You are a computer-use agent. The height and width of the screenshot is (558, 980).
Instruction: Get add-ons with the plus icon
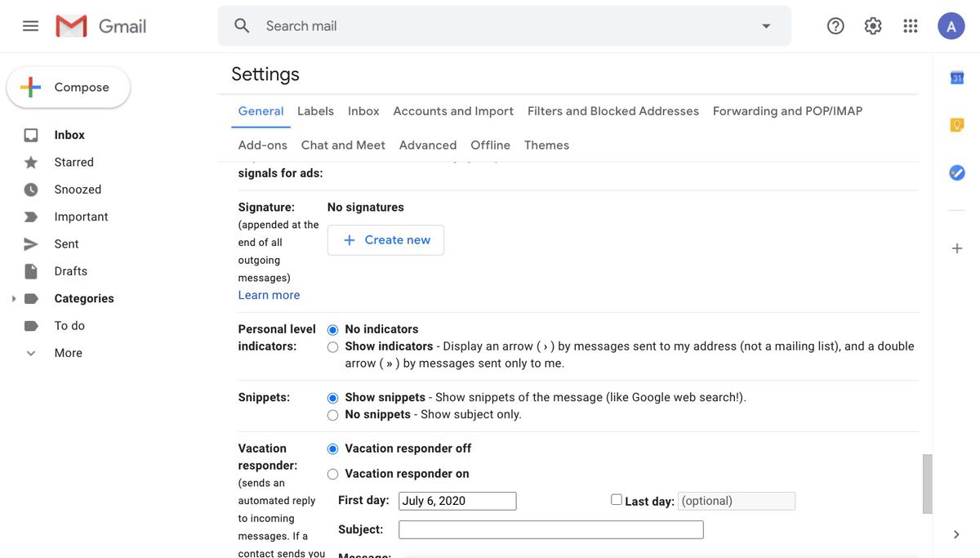957,248
